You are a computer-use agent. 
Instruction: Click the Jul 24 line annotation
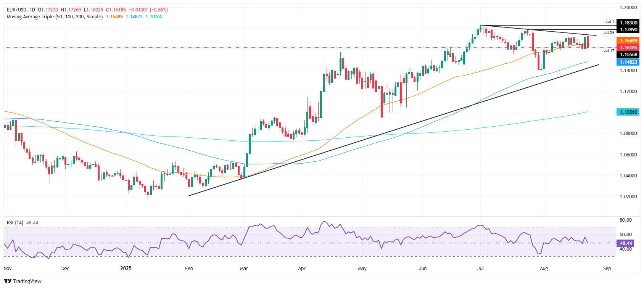click(x=609, y=33)
